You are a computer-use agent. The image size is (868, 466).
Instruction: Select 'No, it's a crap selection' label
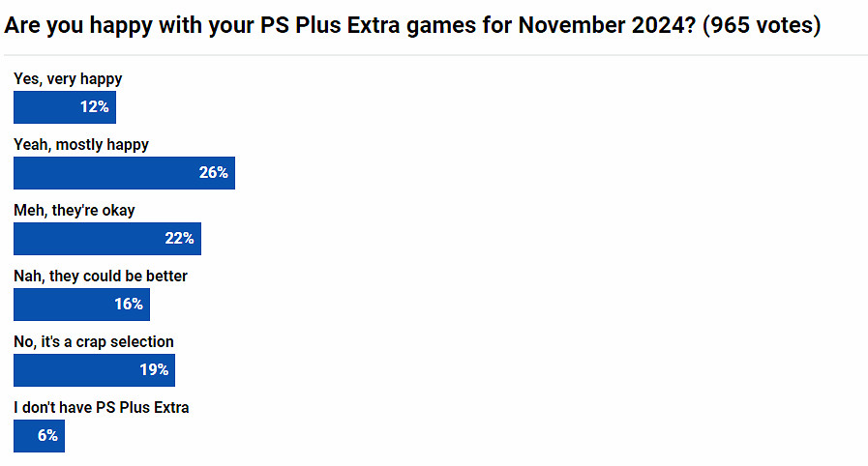pos(94,341)
